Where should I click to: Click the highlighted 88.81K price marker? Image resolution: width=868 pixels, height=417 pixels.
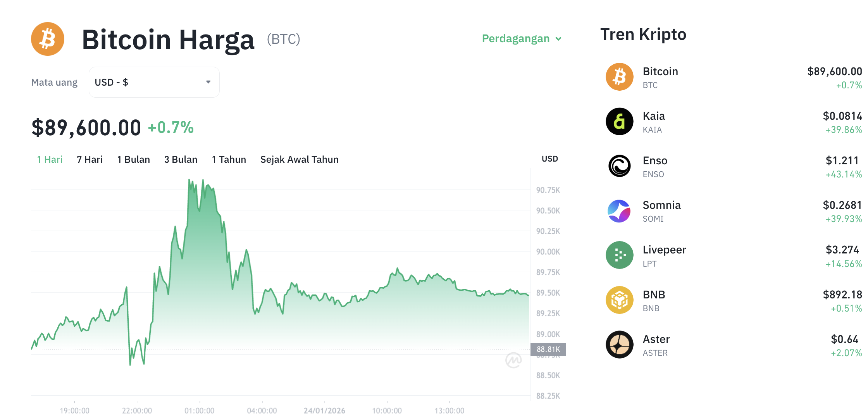click(548, 349)
